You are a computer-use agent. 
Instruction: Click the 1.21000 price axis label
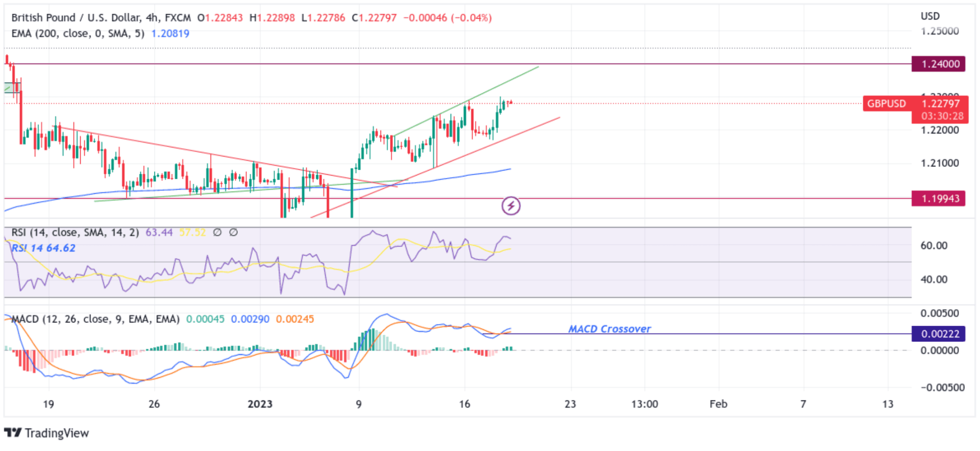coord(939,163)
